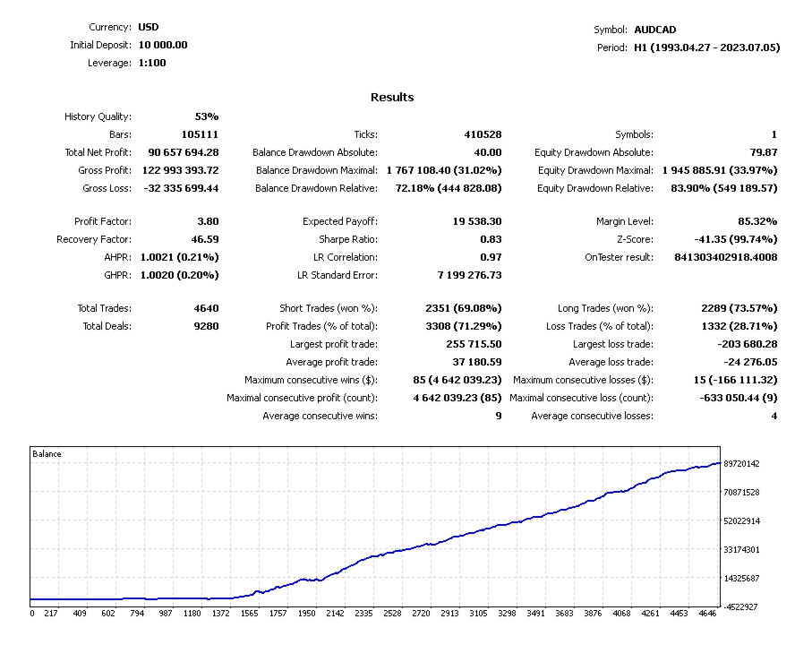This screenshot has height=645, width=812.
Task: Select Short Trades value 2351 (69.08%)
Action: pyautogui.click(x=464, y=308)
